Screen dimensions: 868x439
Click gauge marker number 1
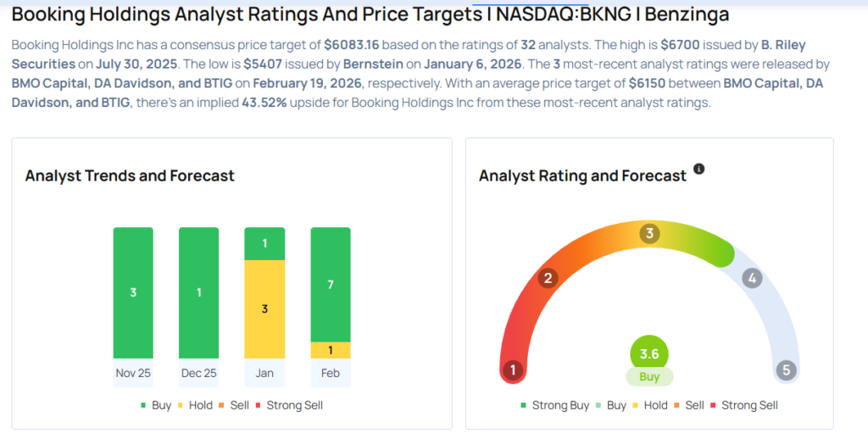pyautogui.click(x=511, y=370)
